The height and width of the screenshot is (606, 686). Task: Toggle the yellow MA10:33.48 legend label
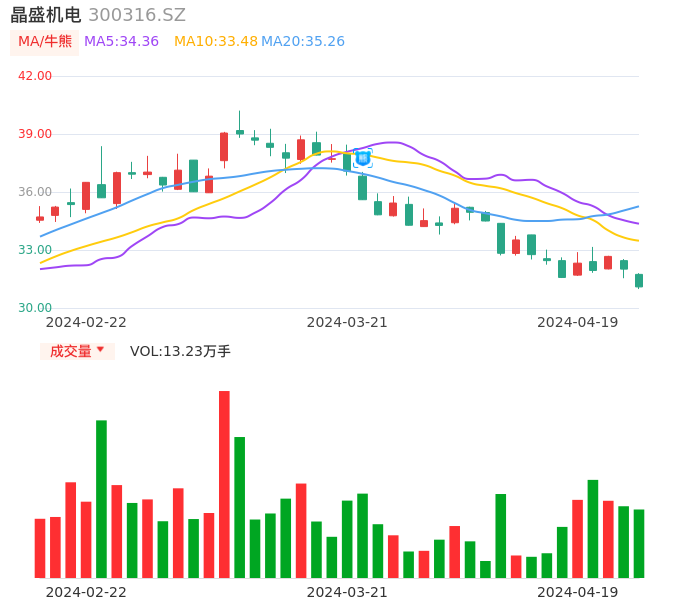pos(215,42)
